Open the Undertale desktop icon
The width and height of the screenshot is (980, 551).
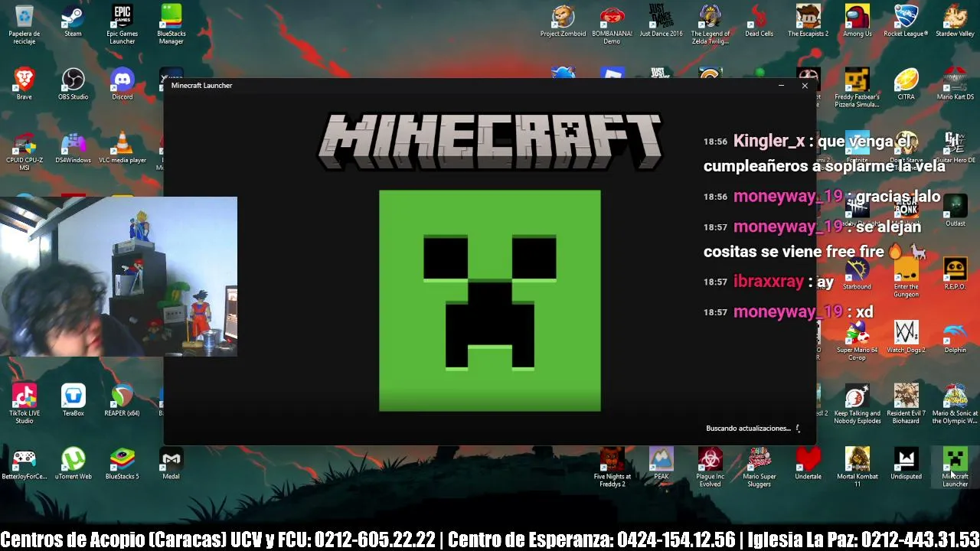coord(808,464)
